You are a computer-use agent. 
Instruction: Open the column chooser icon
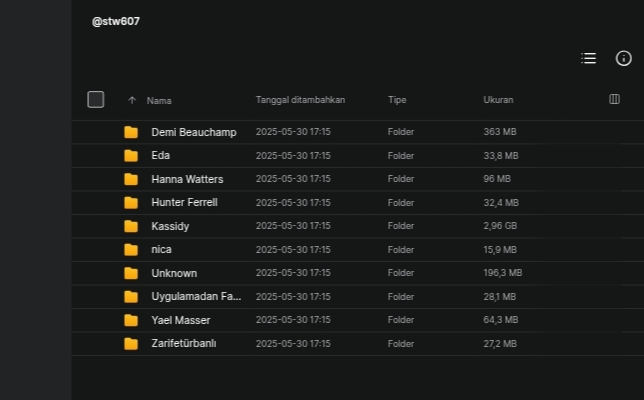pos(614,99)
